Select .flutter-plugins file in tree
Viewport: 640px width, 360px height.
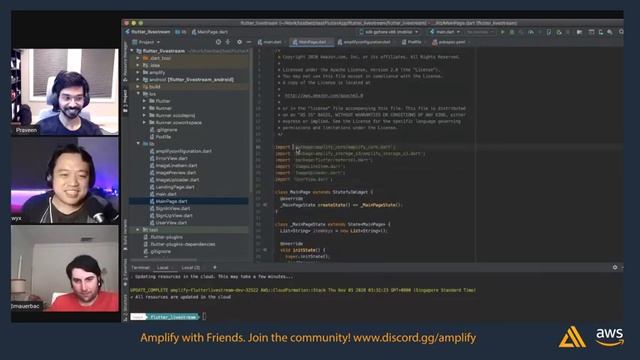(x=166, y=237)
